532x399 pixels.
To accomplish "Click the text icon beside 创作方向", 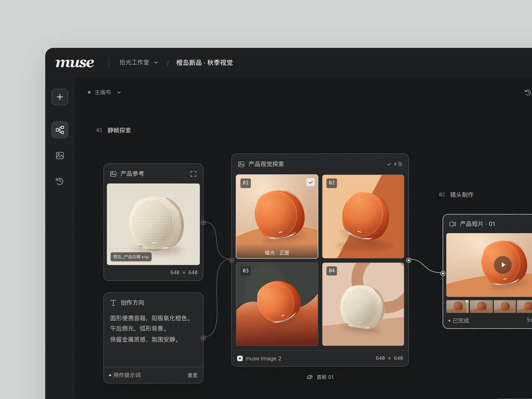I will tap(113, 303).
